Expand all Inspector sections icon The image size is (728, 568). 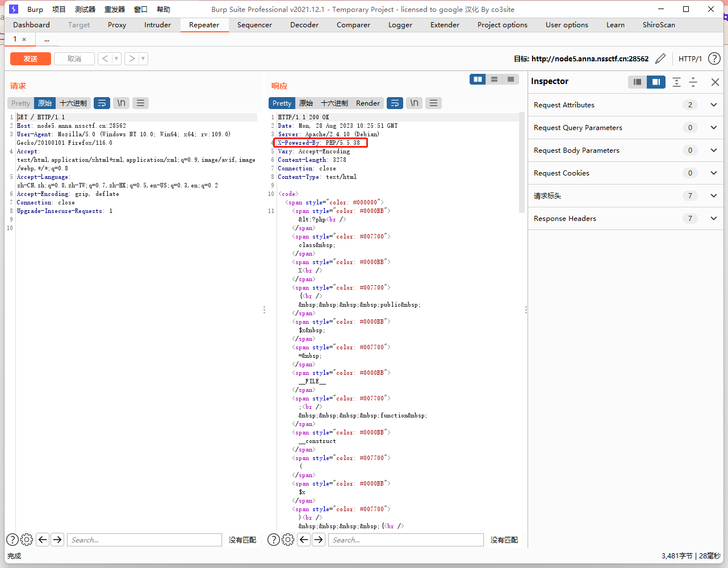pyautogui.click(x=676, y=82)
